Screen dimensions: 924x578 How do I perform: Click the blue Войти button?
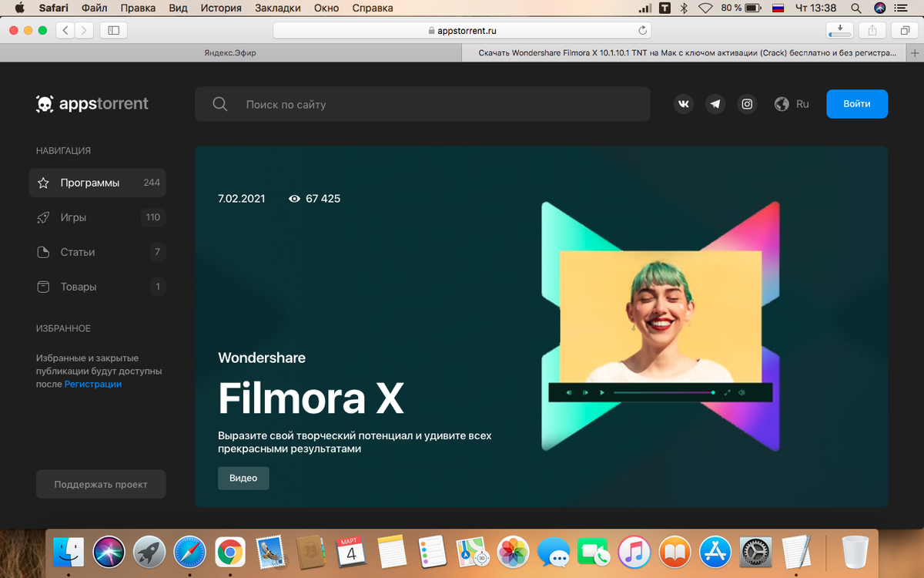coord(857,104)
